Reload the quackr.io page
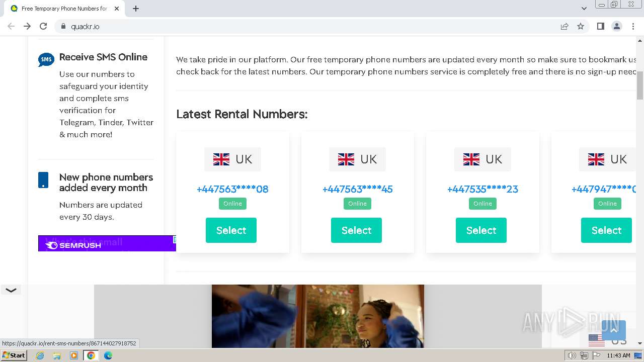 point(43,26)
